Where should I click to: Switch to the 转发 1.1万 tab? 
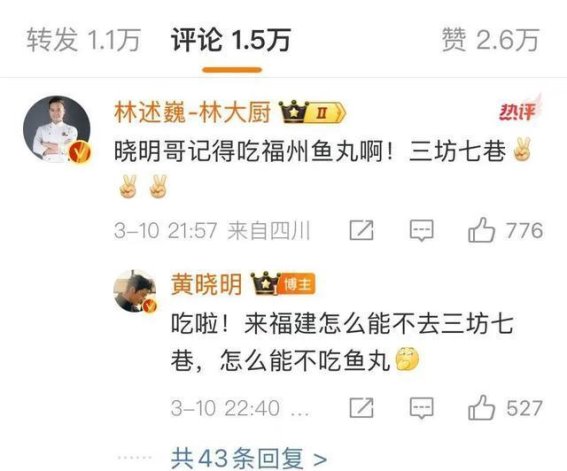coord(83,39)
